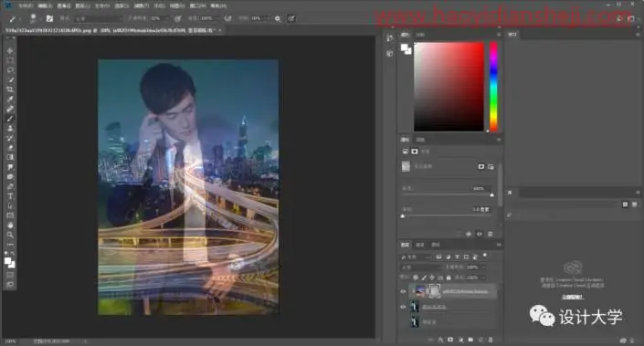This screenshot has width=644, height=346.
Task: Open the last menu in the menu bar
Action: (x=218, y=5)
